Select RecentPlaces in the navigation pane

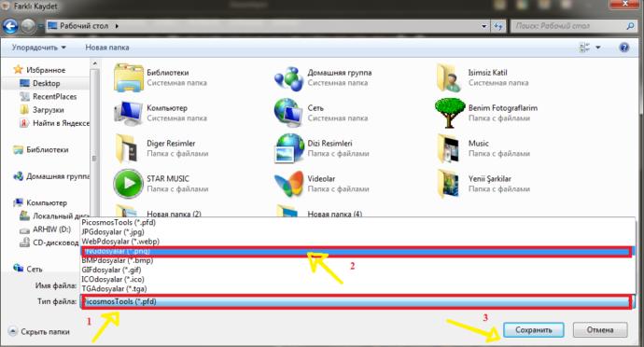pos(55,97)
